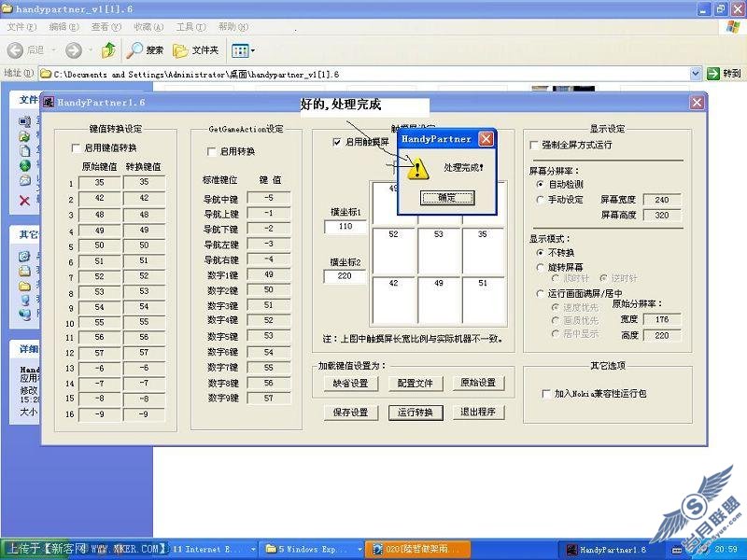Open the Back history dropdown arrow
This screenshot has height=560, width=747.
point(53,50)
